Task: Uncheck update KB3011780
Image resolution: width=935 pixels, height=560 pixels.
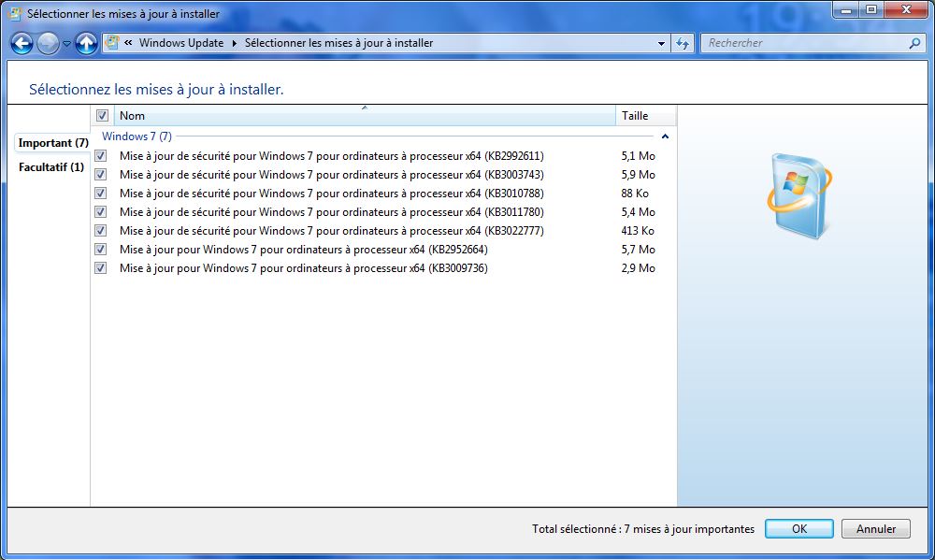Action: click(101, 211)
